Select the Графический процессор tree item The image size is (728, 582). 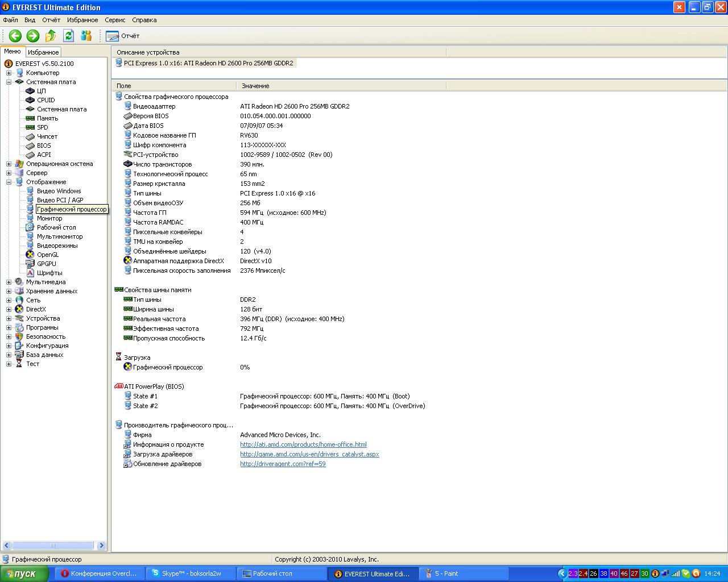[72, 209]
